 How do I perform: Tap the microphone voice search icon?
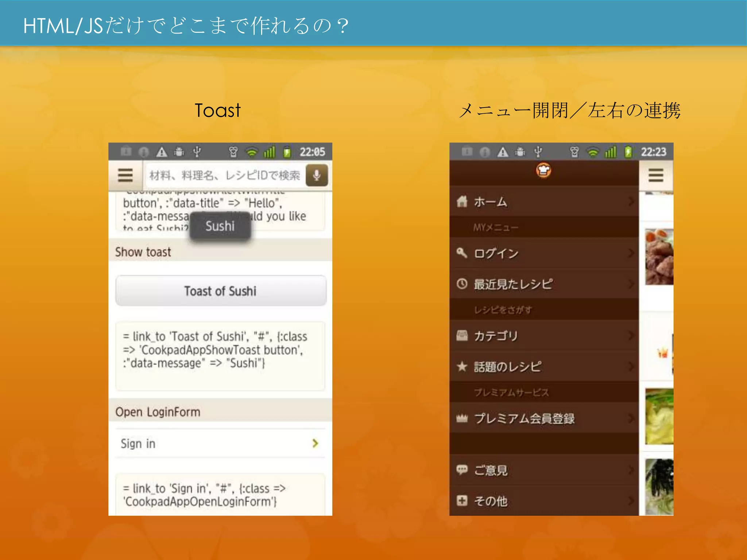tap(317, 175)
